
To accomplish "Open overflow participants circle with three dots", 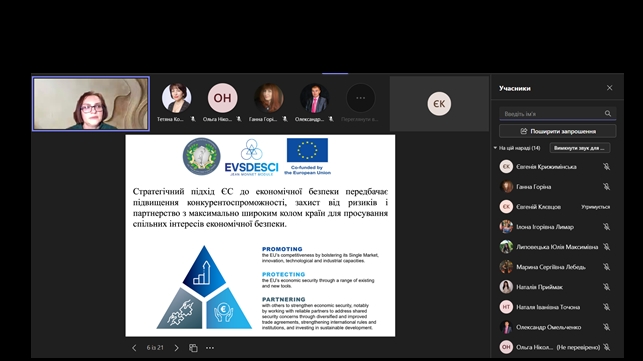I will coord(360,98).
